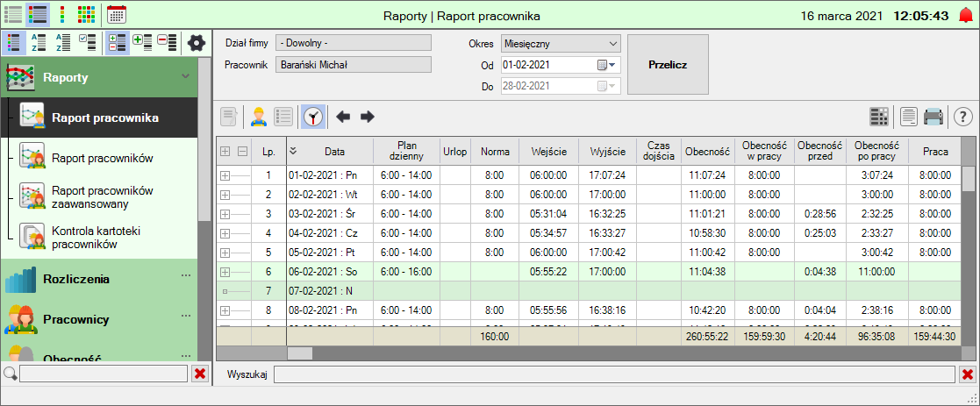Click the double chevron in Data header

(x=292, y=151)
